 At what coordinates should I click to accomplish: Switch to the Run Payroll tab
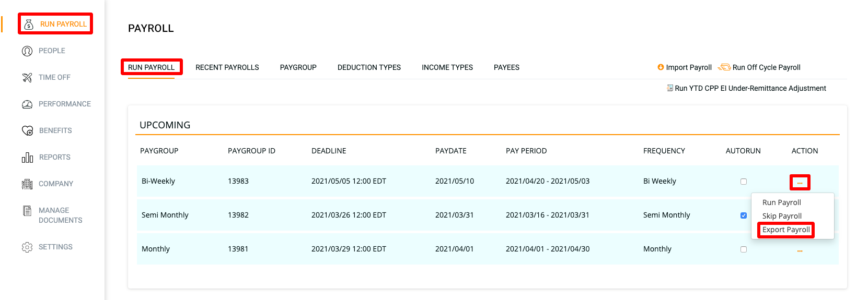point(152,67)
